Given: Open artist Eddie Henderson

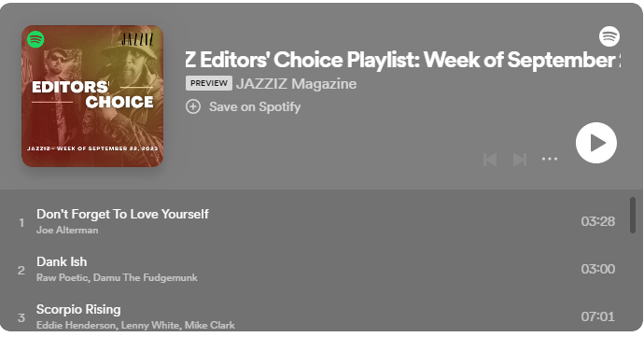Looking at the screenshot, I should [76, 325].
